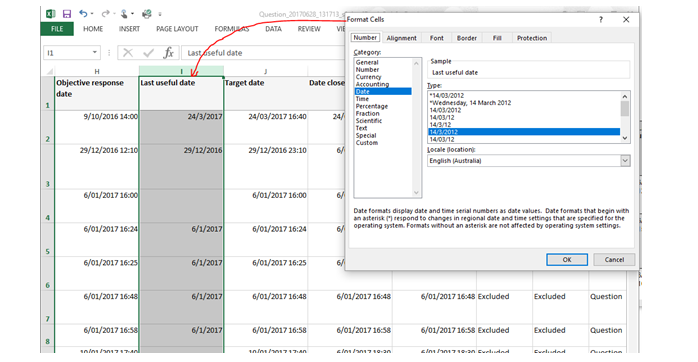Open the FILE tab

pos(57,29)
